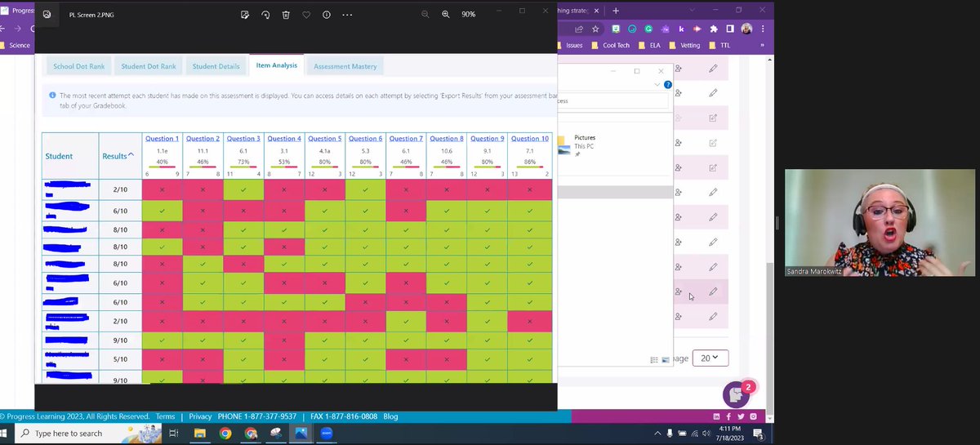Viewport: 980px width, 445px height.
Task: Open Progress Learning Facebook footer icon
Action: pos(728,416)
